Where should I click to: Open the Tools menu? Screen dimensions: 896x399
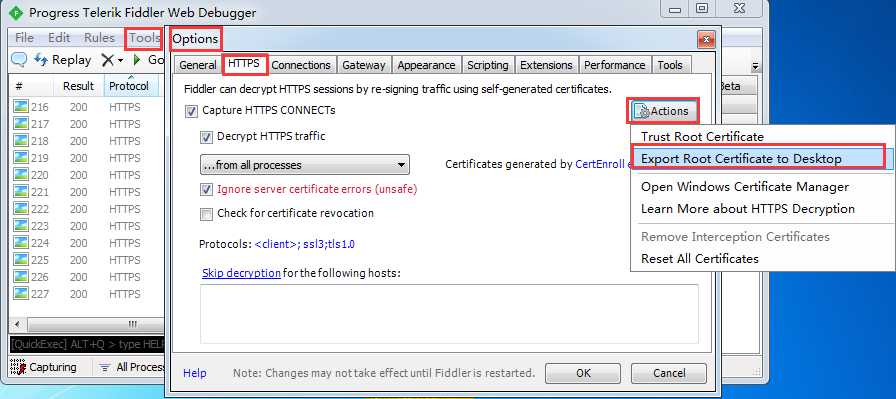pyautogui.click(x=145, y=38)
